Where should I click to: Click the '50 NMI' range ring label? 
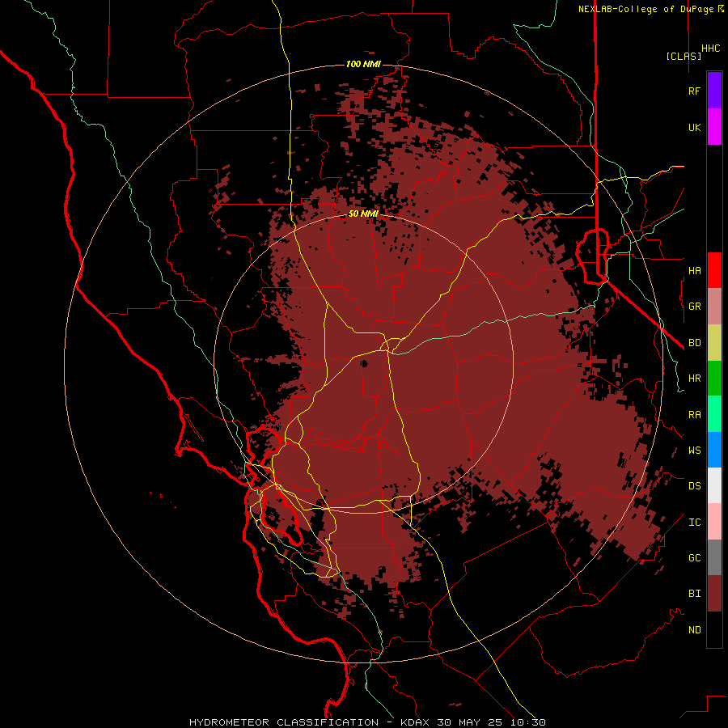pos(363,214)
